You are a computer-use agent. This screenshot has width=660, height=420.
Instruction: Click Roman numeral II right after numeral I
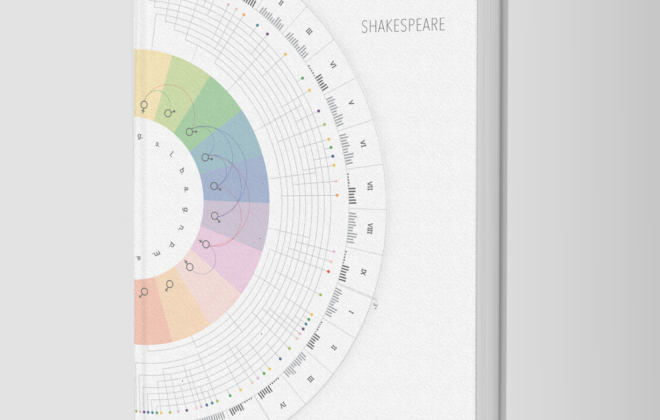tap(334, 348)
